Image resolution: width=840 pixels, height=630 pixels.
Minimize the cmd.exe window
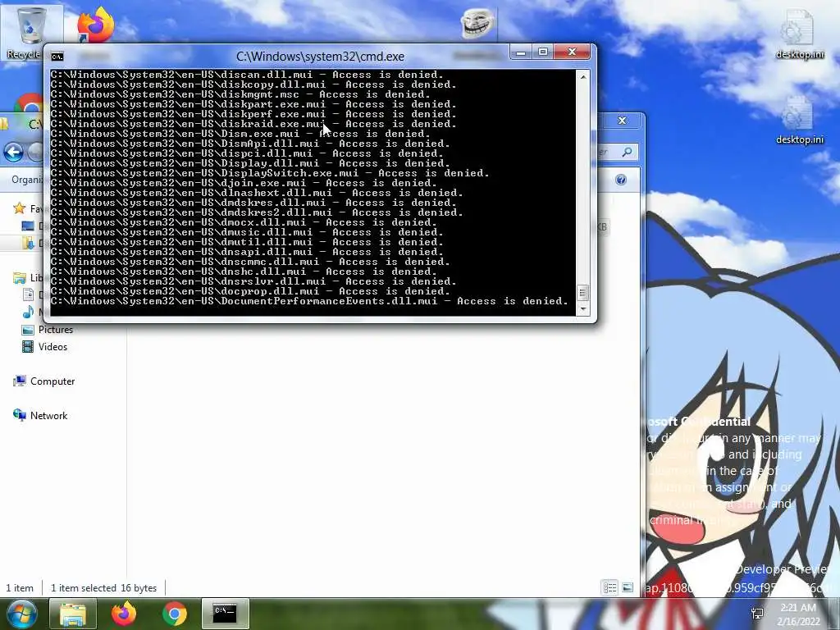pos(520,52)
